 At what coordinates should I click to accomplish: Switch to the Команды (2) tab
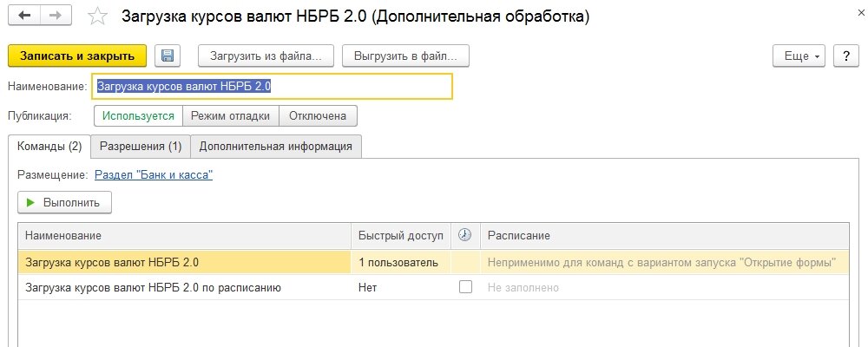click(x=49, y=146)
